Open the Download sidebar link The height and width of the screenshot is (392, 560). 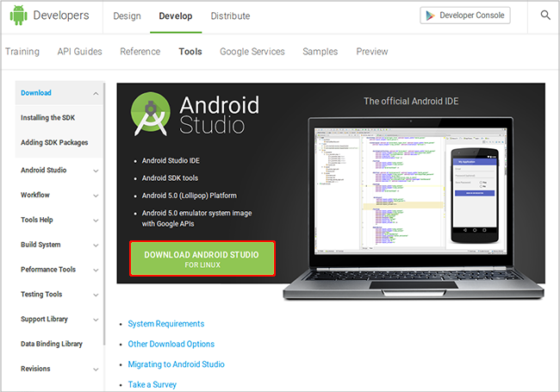36,93
